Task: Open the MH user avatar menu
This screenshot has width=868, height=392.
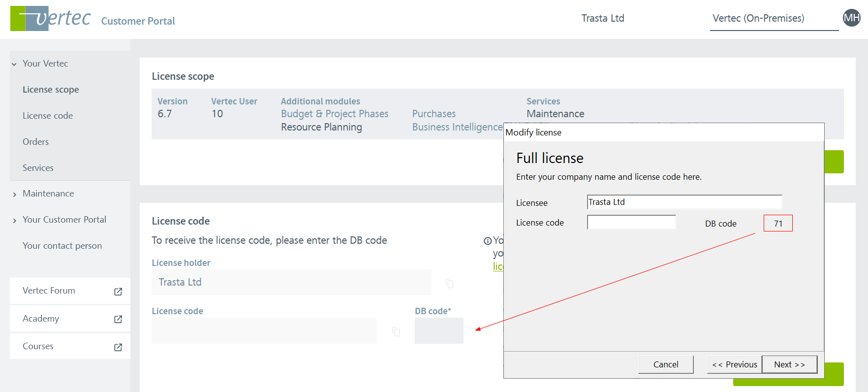Action: point(851,19)
